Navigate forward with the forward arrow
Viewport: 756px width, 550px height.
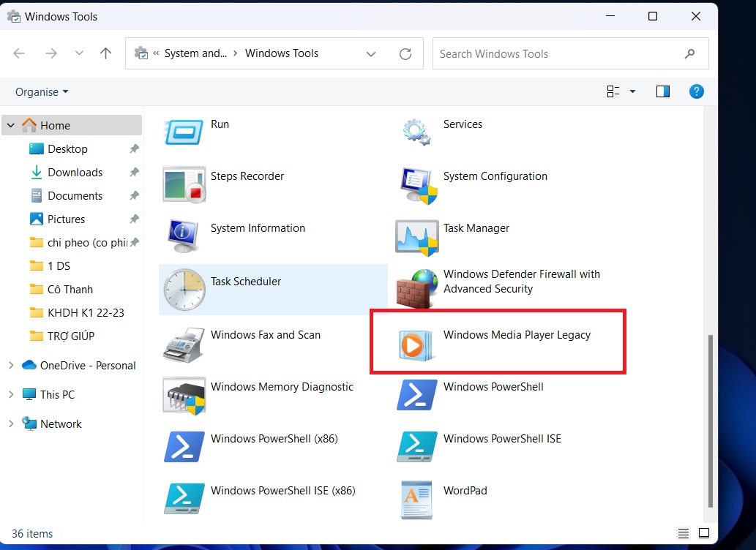click(50, 53)
